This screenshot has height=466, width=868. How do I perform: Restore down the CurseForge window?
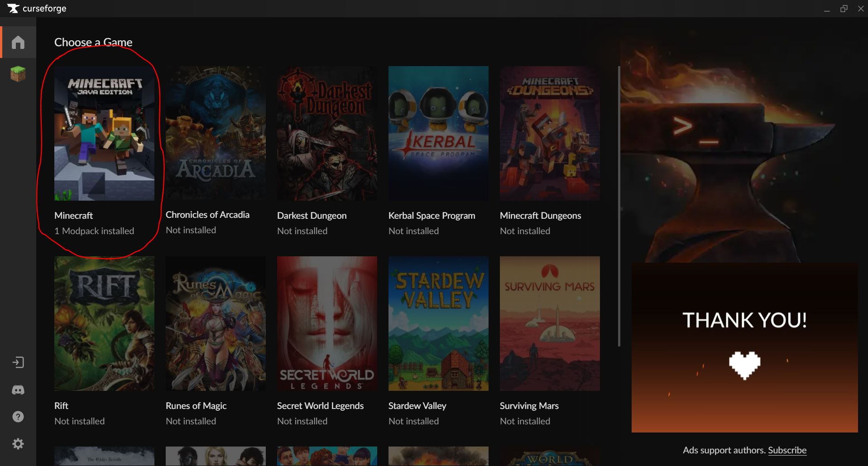(844, 9)
